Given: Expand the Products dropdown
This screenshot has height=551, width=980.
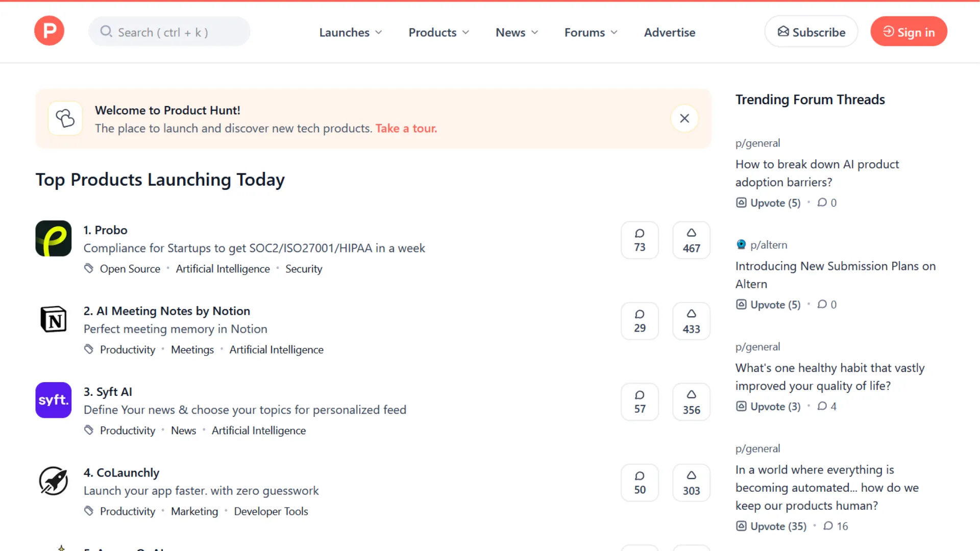Looking at the screenshot, I should [x=438, y=32].
